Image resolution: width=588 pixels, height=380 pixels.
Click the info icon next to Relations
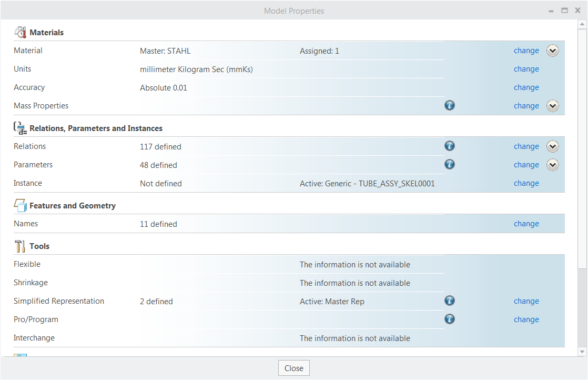click(449, 146)
